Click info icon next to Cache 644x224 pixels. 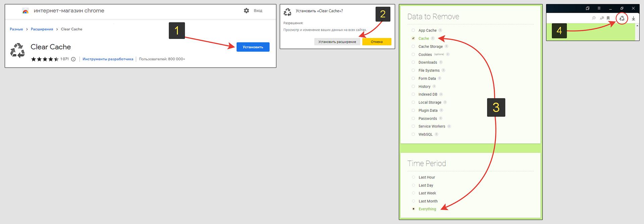tap(433, 38)
